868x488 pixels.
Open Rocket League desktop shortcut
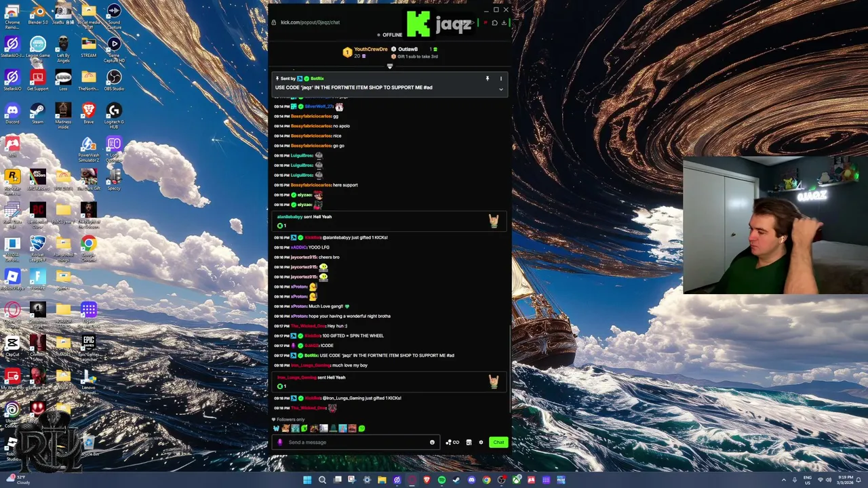[37, 249]
